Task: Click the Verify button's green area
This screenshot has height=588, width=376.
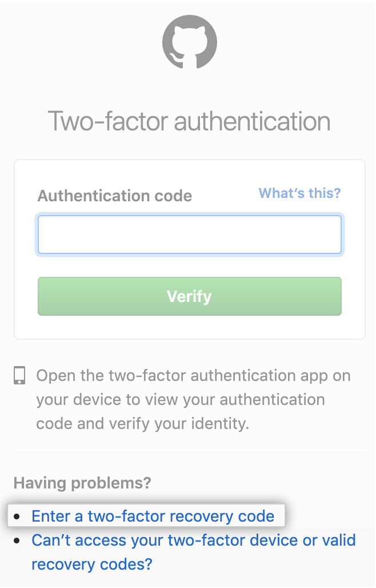Action: pyautogui.click(x=189, y=296)
